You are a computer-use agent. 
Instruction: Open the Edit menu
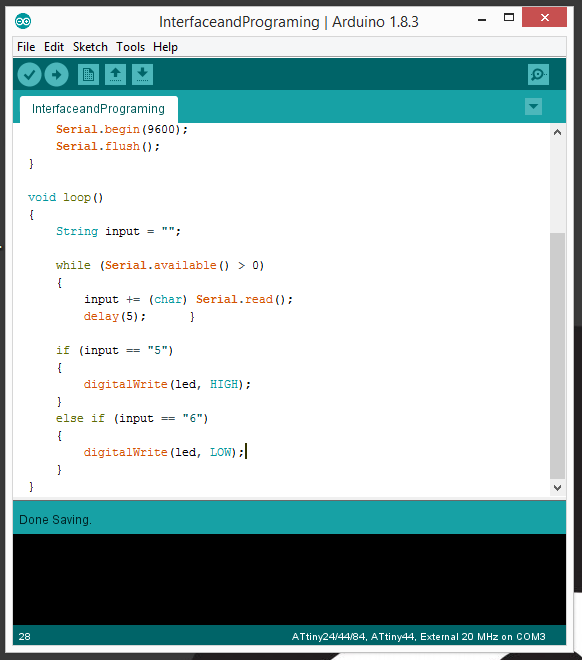54,47
